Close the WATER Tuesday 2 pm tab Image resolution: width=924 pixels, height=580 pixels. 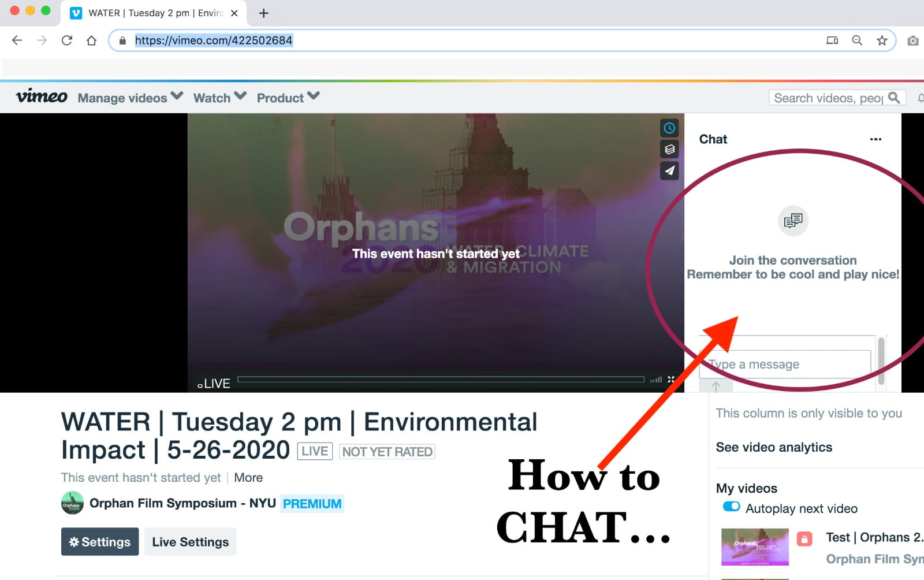234,13
